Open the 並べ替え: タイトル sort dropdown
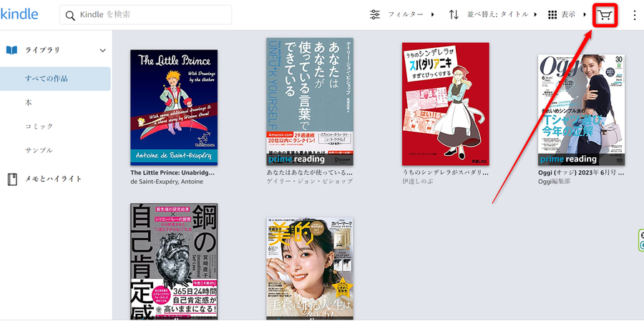This screenshot has width=644, height=321. 502,15
